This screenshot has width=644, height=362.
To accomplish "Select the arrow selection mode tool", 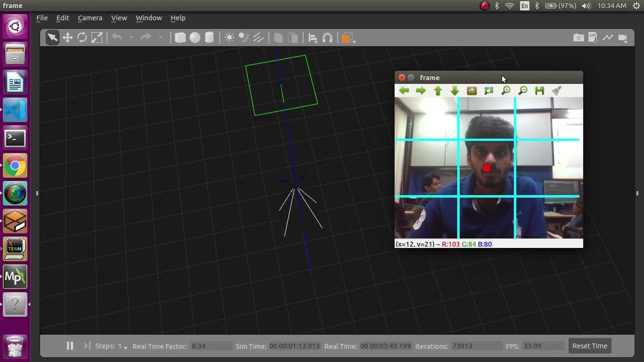I will tap(52, 38).
